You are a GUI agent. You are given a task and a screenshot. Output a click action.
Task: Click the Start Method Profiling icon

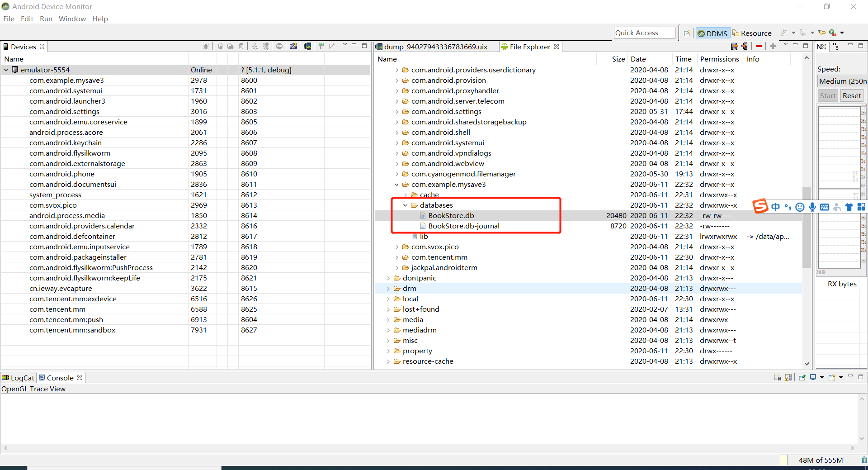coord(266,46)
